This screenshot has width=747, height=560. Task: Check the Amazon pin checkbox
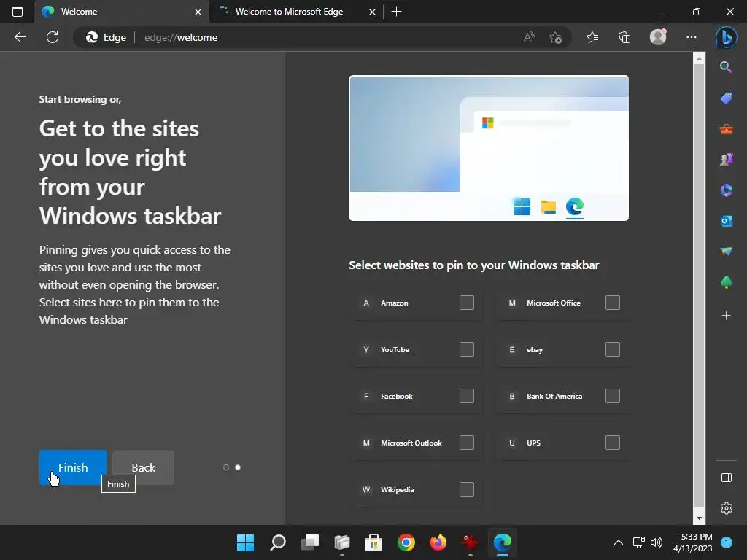466,303
